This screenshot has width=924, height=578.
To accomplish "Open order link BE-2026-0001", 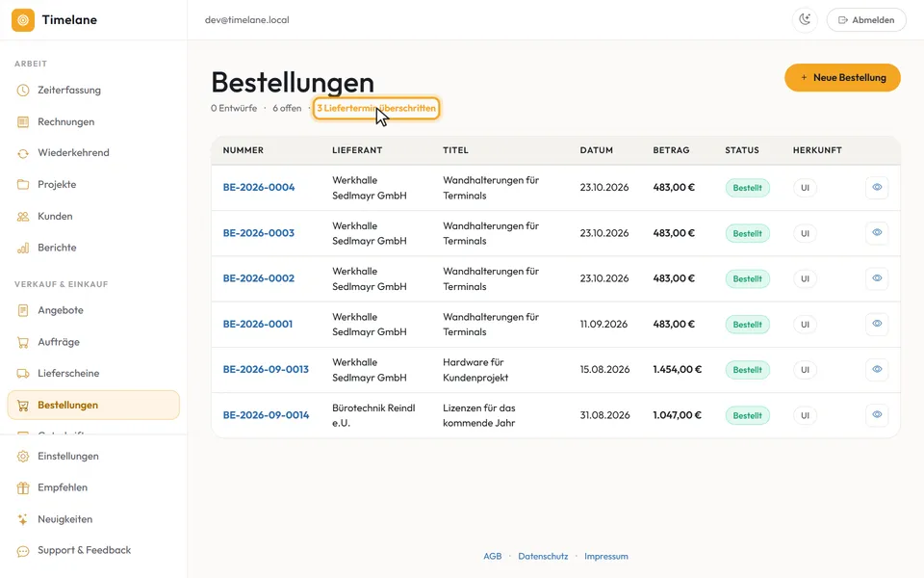I will point(258,324).
